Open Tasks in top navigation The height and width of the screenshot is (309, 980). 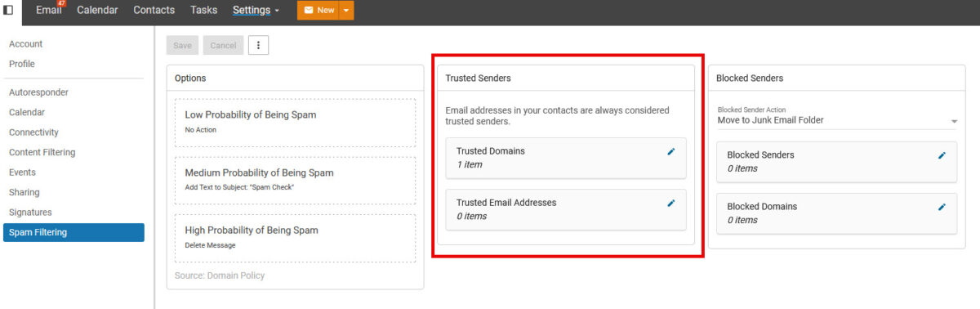[203, 10]
